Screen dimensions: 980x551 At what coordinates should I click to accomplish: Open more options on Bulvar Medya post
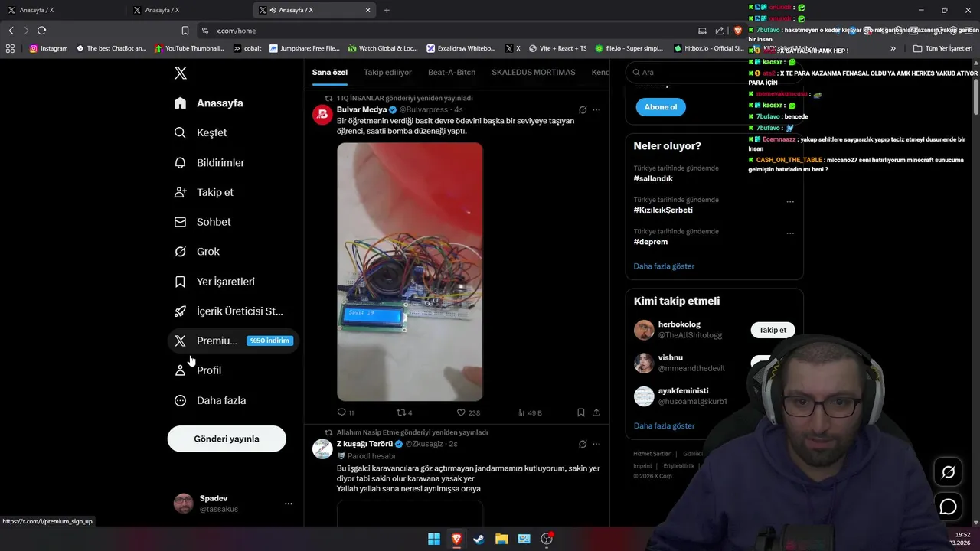(596, 109)
